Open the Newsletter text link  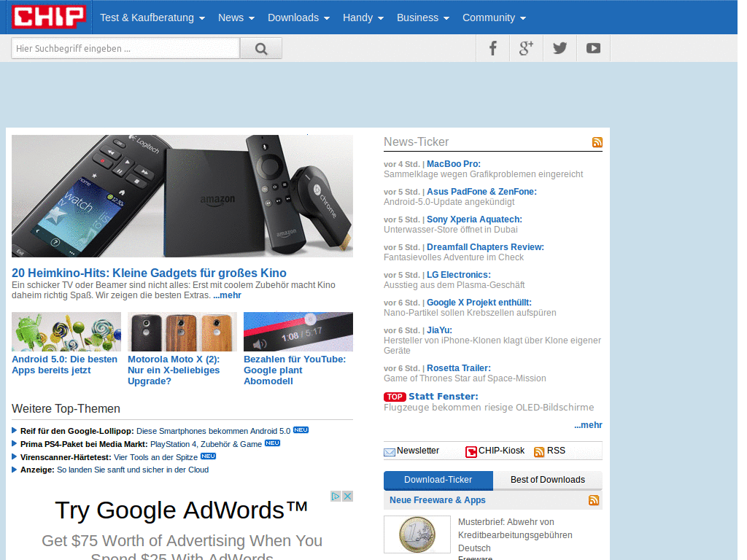418,451
